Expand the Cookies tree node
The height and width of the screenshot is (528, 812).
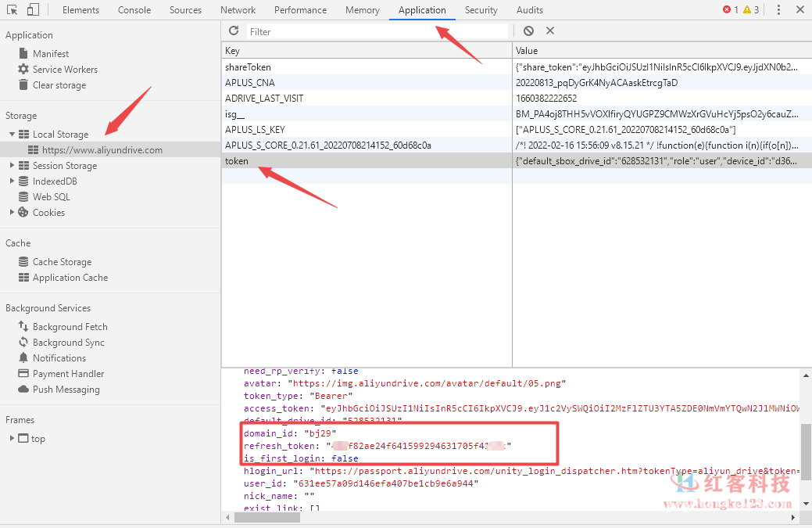pyautogui.click(x=12, y=213)
